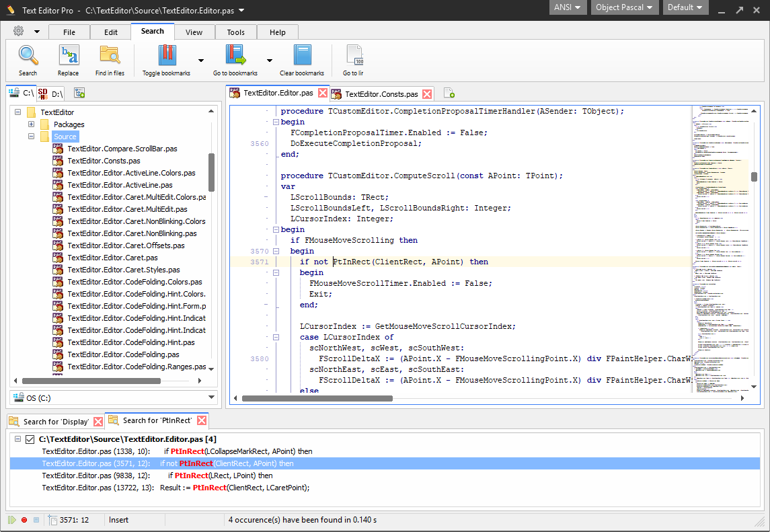770x532 pixels.
Task: Select the Source folder in the tree
Action: click(65, 137)
